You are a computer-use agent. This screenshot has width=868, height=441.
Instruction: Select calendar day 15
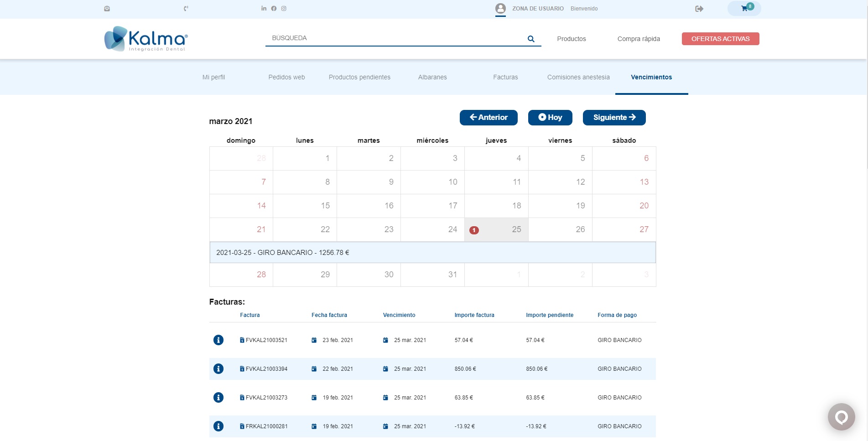point(305,206)
